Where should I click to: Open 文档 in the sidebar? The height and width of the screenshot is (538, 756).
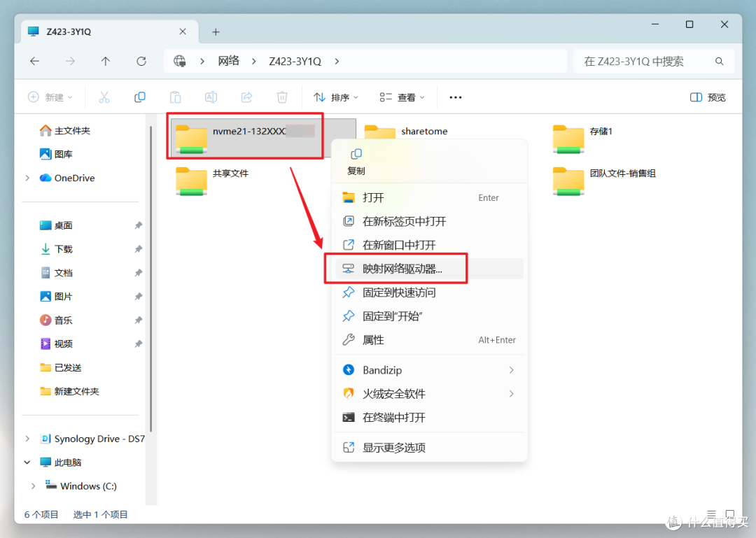(56, 273)
